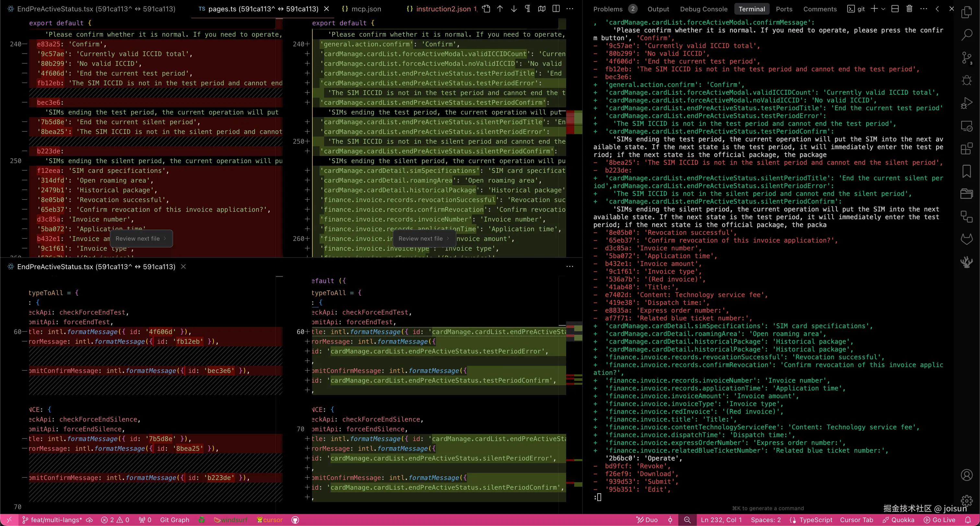Open TypeScript language mode selector
Screen dimensions: 980x526
click(815, 520)
